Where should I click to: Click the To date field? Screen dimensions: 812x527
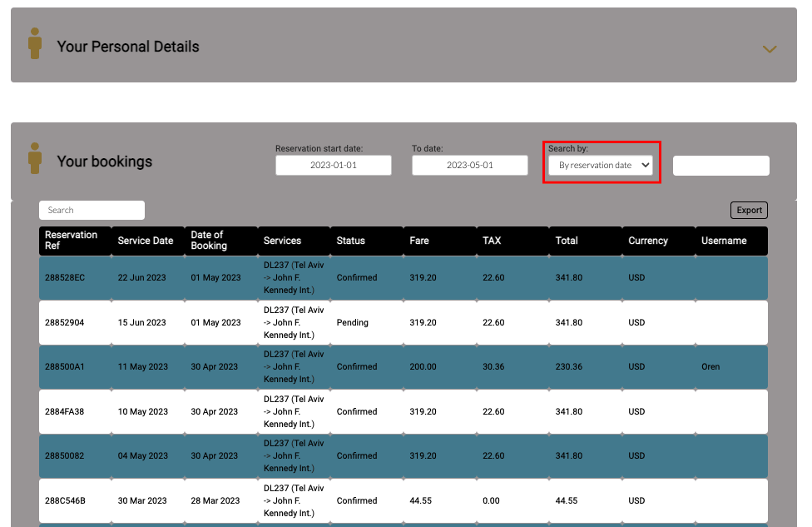(470, 166)
